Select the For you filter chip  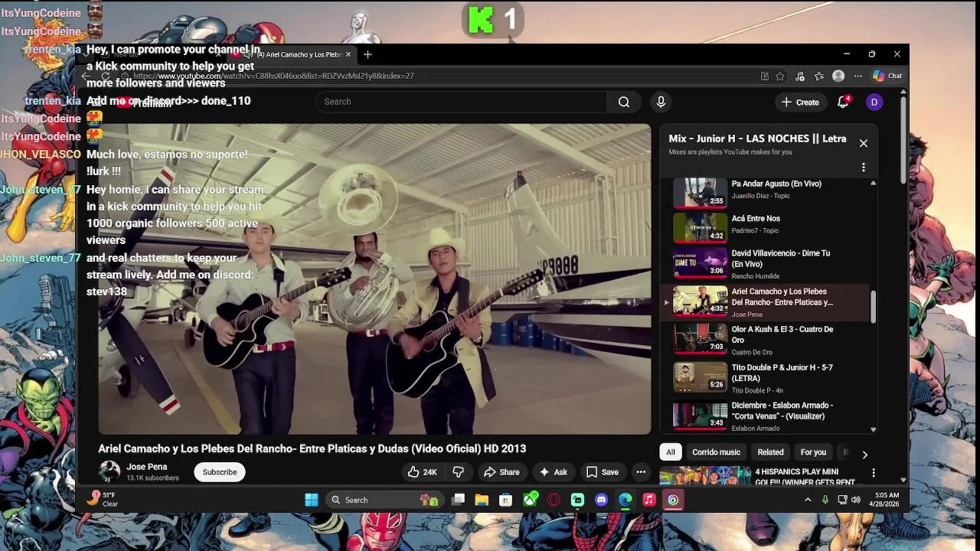813,452
